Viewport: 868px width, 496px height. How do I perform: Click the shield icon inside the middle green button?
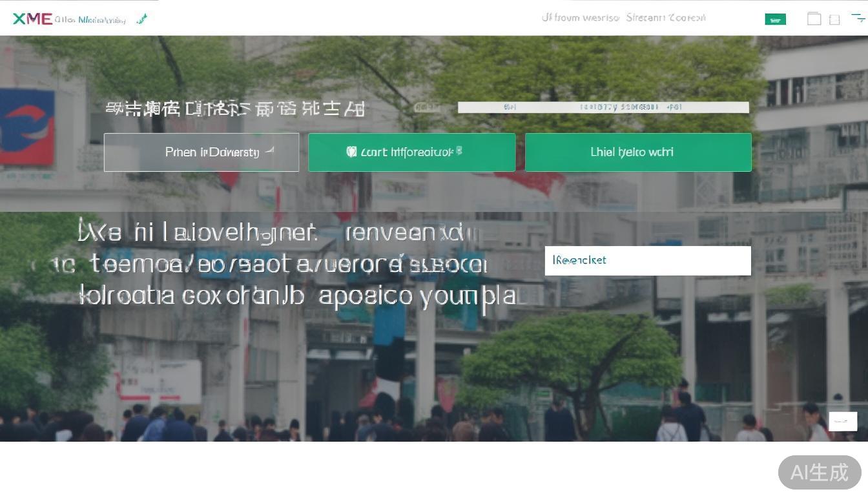click(352, 151)
